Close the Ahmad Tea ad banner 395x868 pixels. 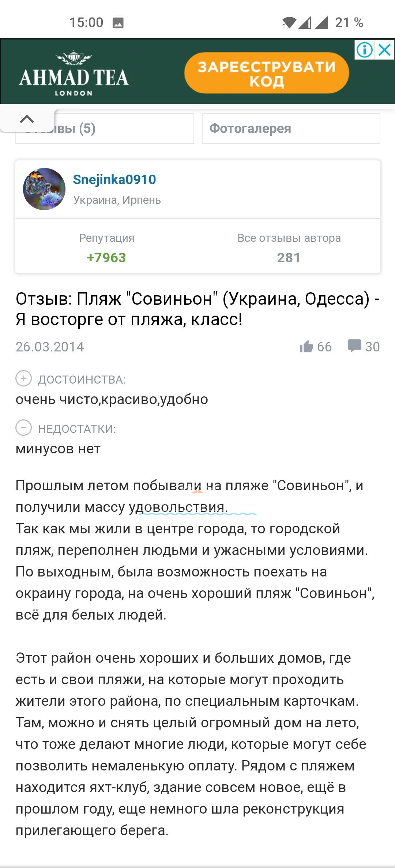[385, 50]
